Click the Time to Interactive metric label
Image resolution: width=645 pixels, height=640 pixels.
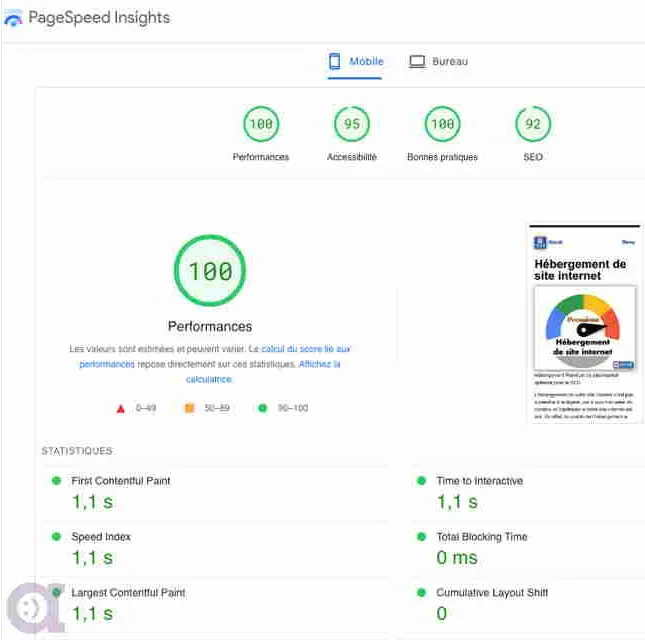tap(480, 481)
